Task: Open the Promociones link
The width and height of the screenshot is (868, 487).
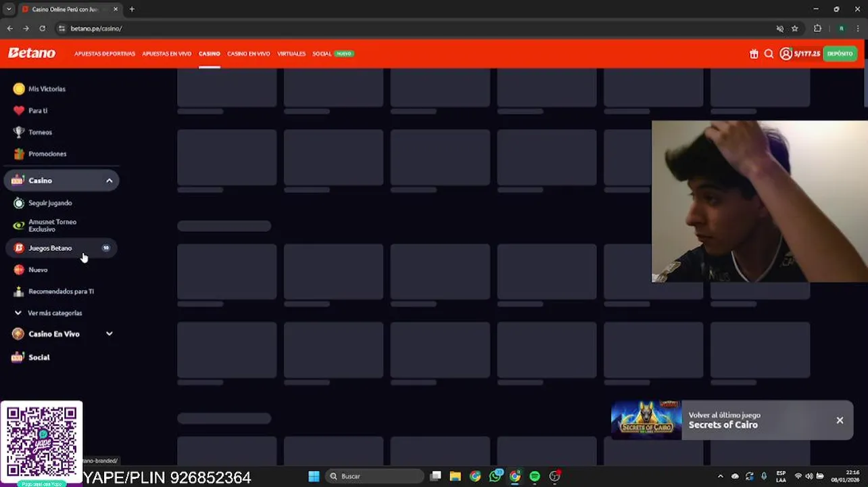Action: [x=47, y=154]
